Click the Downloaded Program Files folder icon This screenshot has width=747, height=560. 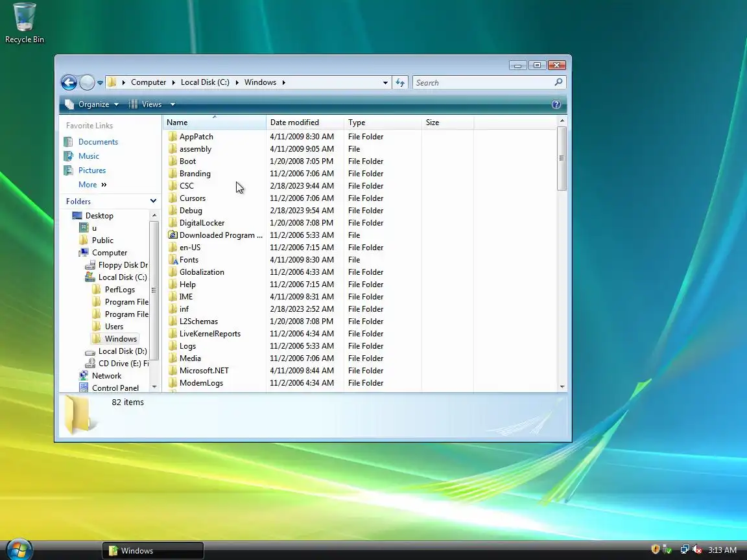click(x=172, y=235)
